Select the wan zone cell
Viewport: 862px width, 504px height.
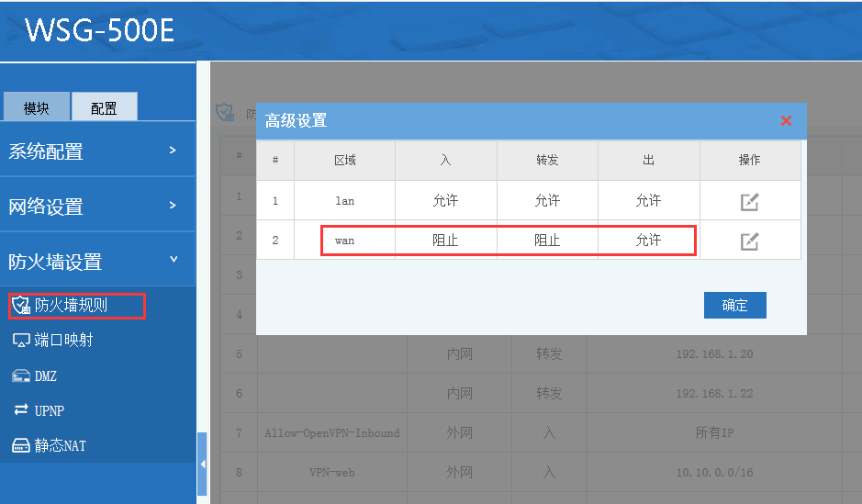click(344, 241)
